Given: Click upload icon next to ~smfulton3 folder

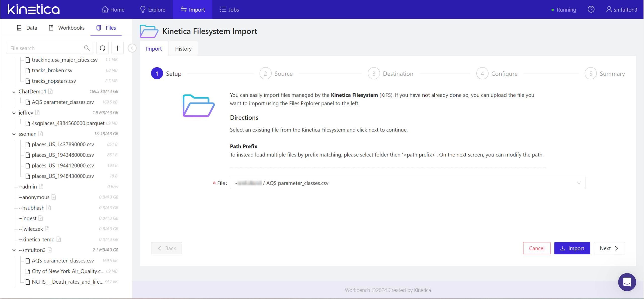Looking at the screenshot, I should (x=50, y=250).
